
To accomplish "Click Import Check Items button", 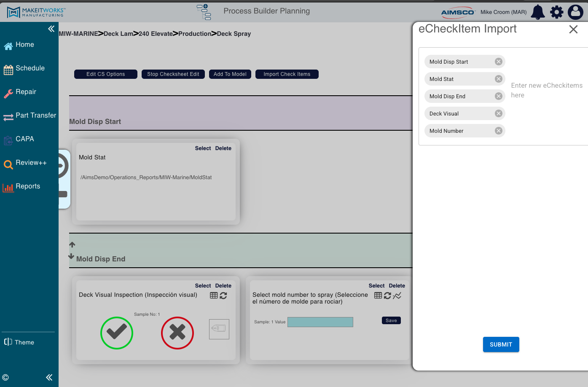I will pyautogui.click(x=287, y=74).
